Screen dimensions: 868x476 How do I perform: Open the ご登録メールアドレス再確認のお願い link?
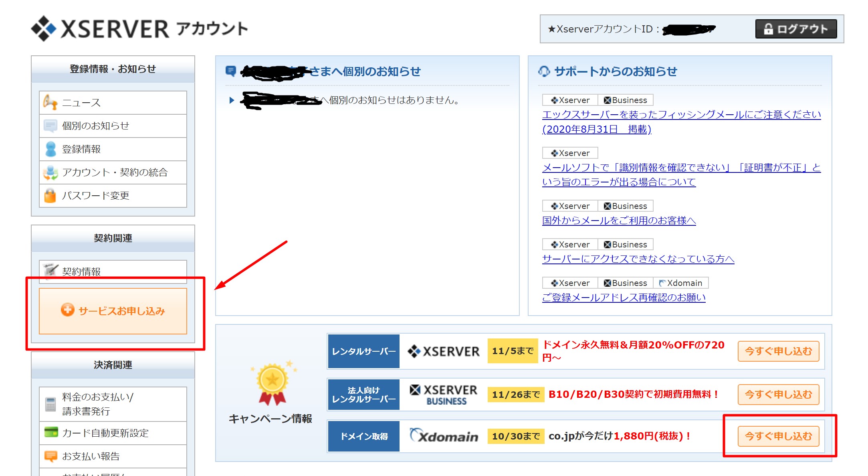(624, 298)
